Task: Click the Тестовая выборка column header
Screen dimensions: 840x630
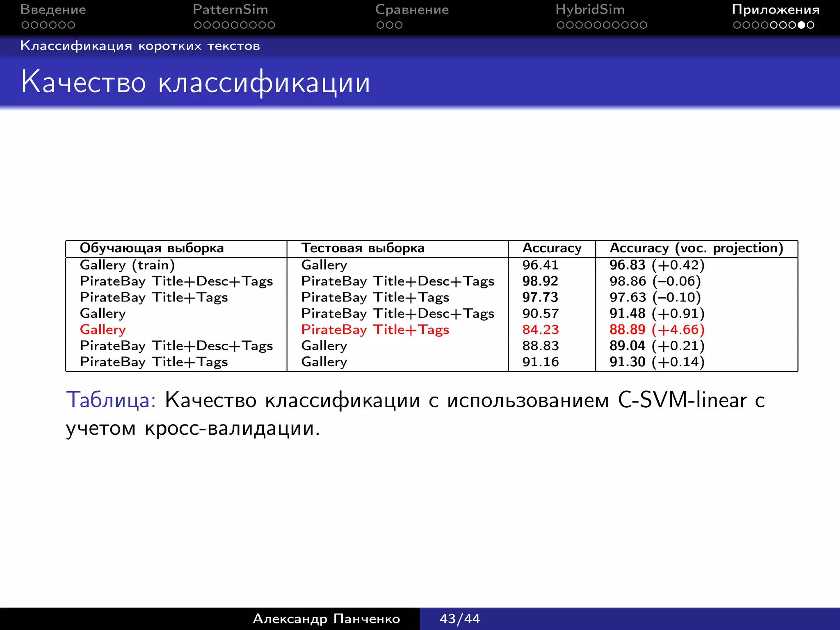Action: click(x=363, y=248)
